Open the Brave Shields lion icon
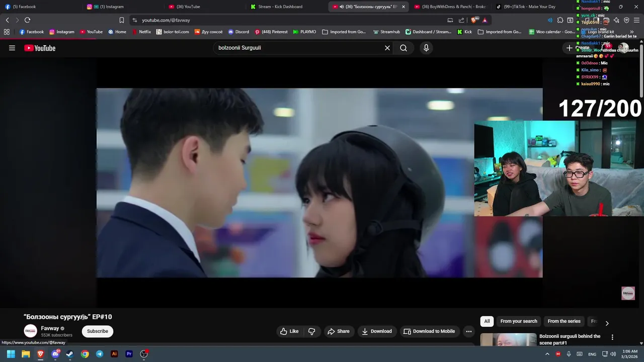Screen dimensions: 644x362 (474, 20)
